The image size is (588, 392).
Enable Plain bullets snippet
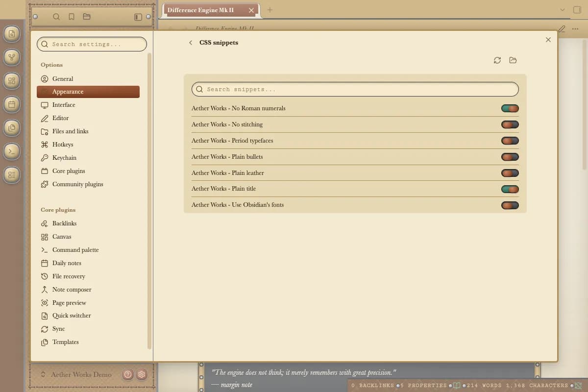click(x=510, y=157)
